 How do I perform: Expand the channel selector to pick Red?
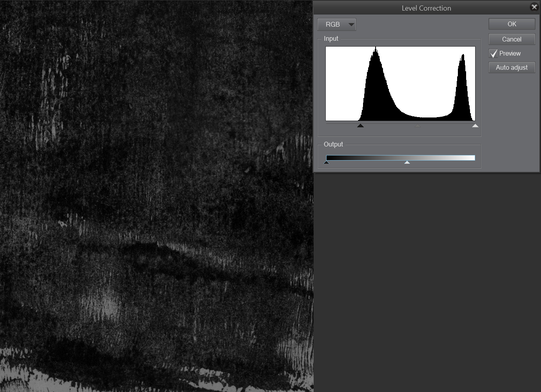pos(336,24)
